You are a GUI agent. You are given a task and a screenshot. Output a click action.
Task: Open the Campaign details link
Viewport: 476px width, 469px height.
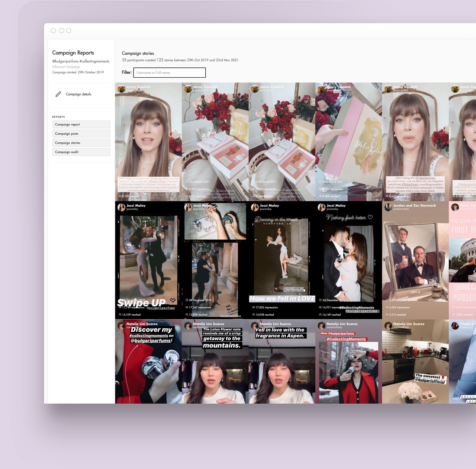(79, 94)
